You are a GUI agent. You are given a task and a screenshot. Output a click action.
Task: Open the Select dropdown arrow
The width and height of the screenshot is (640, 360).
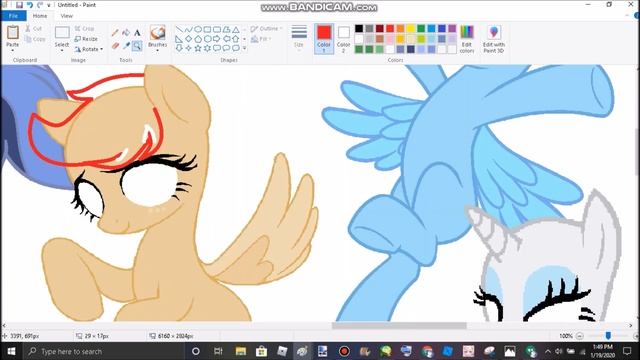tap(62, 50)
